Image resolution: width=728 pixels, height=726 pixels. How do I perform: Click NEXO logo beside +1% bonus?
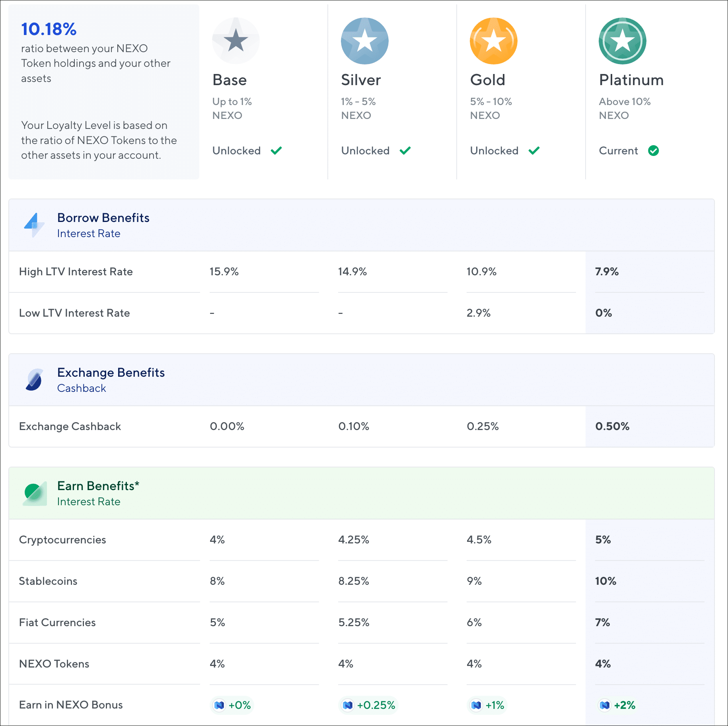(476, 705)
